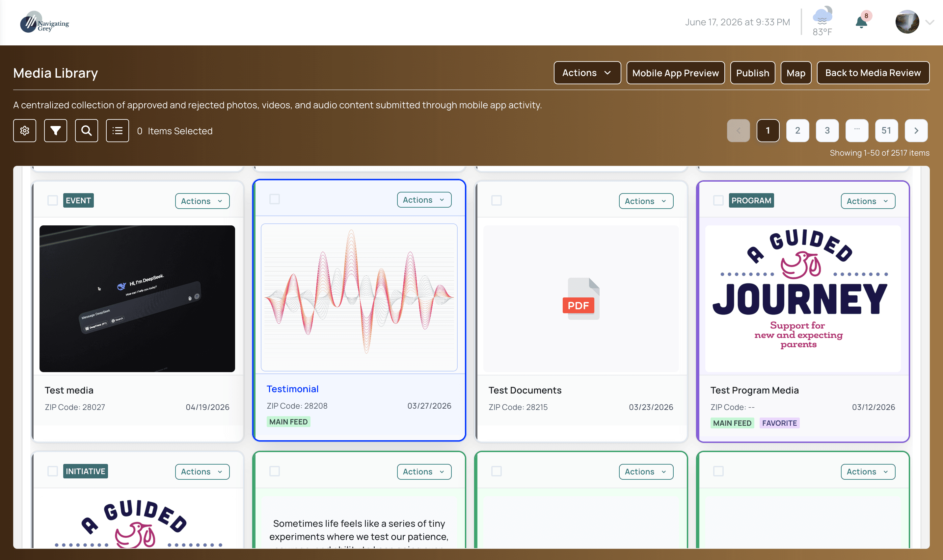Open the settings gear in toolbar

[25, 131]
